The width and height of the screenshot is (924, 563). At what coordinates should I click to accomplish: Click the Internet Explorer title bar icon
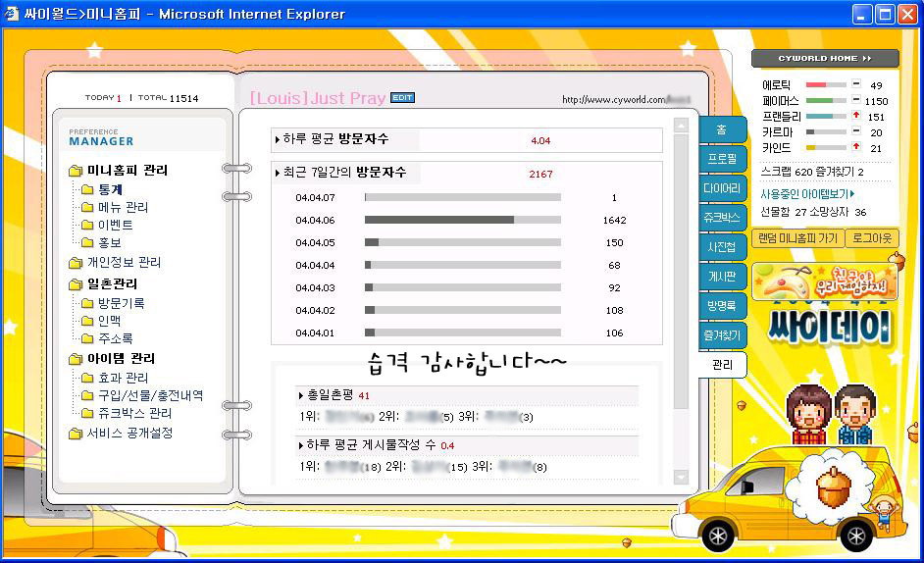pos(11,14)
